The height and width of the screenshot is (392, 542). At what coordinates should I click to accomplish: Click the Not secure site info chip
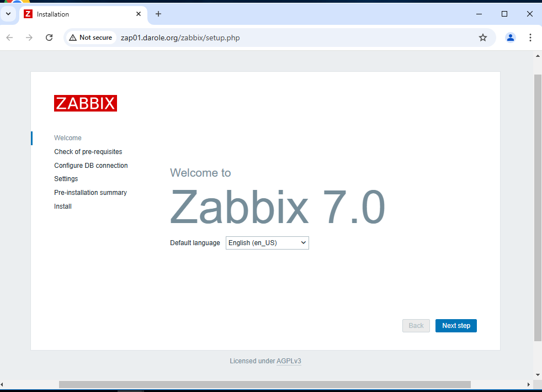[91, 38]
